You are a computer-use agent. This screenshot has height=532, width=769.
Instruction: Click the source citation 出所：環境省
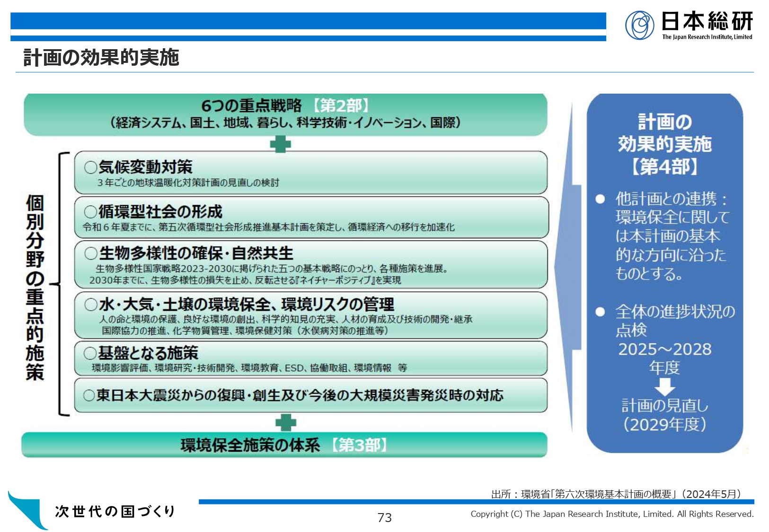click(x=616, y=494)
